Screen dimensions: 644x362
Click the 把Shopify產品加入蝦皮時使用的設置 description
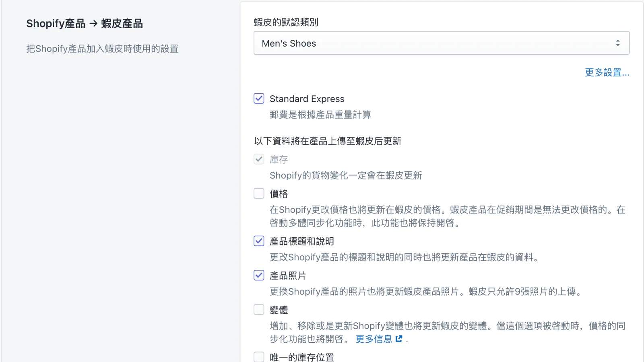point(102,49)
